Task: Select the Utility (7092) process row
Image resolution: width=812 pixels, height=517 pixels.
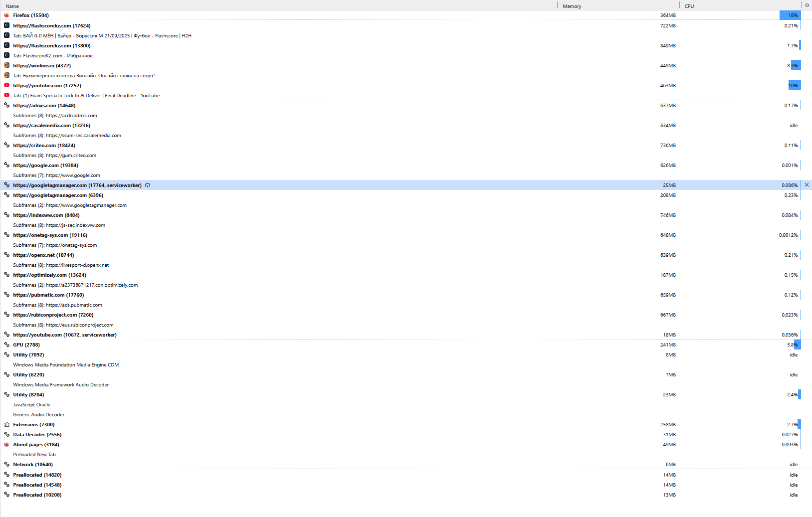Action: point(406,354)
